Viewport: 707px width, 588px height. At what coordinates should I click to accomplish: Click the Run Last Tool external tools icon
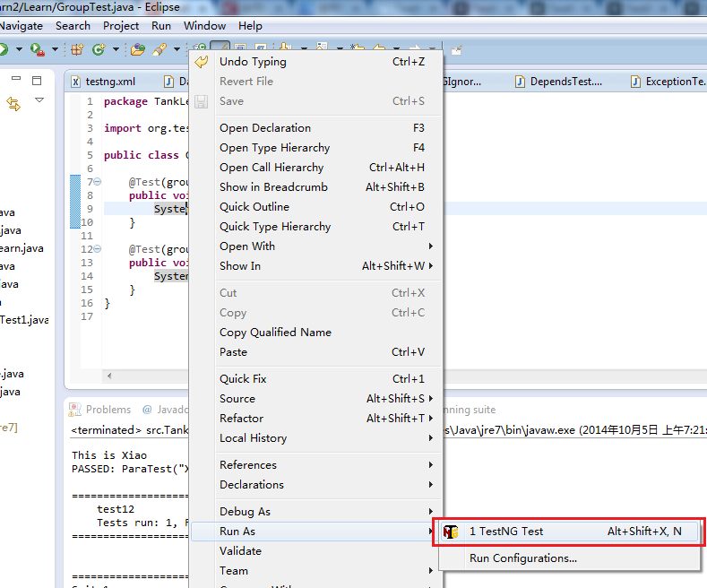click(x=37, y=49)
